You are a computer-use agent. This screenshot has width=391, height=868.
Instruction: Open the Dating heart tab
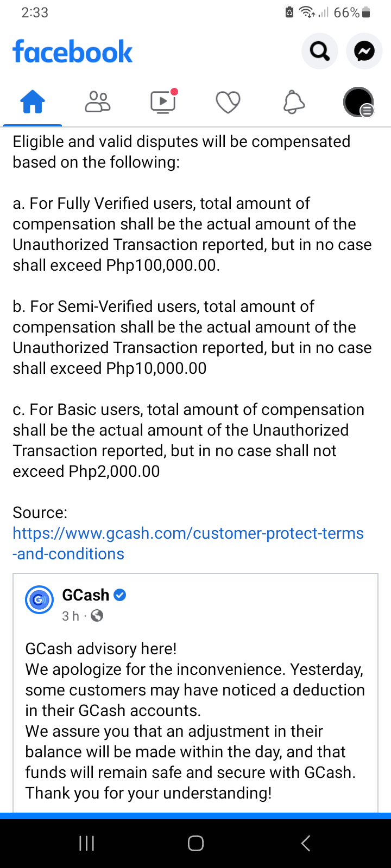228,102
